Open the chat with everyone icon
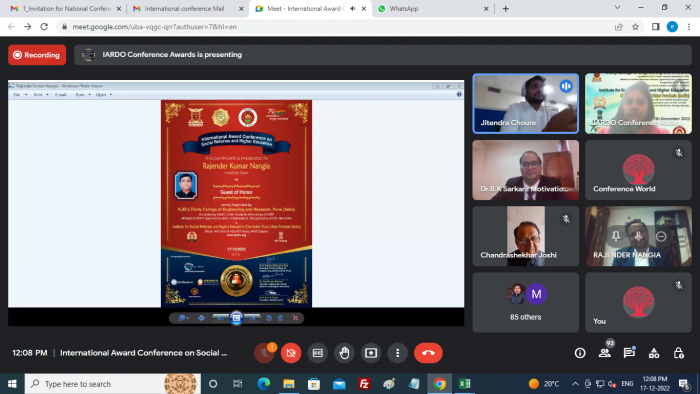 [629, 353]
